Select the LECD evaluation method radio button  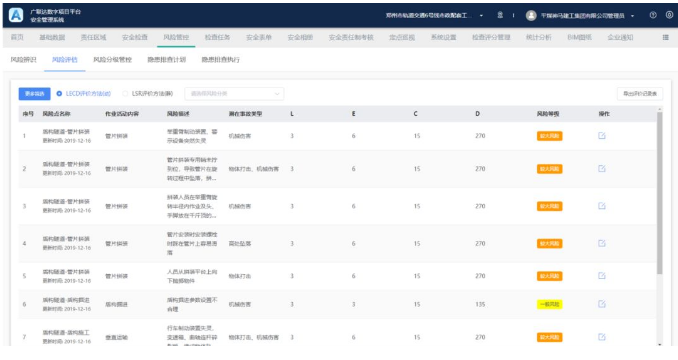coord(59,93)
